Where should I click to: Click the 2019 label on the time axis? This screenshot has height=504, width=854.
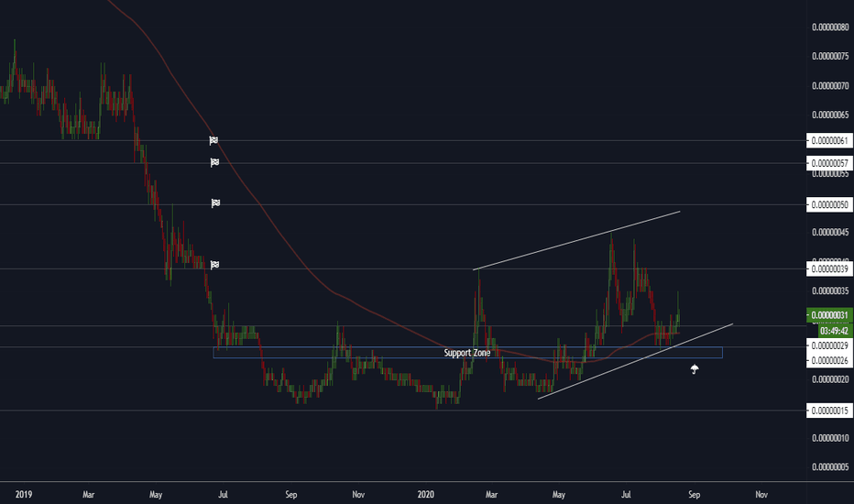coord(24,495)
